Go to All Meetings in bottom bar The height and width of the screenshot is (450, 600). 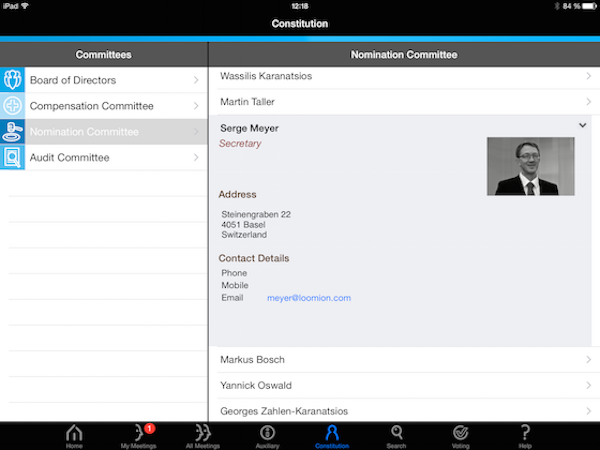coord(203,434)
